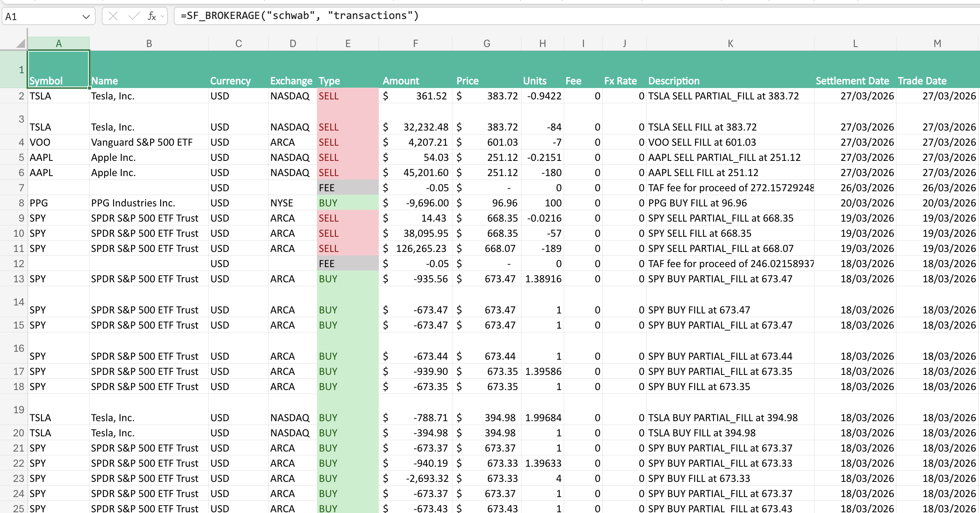This screenshot has height=513, width=980.
Task: Select price 601.03 cell
Action: coord(487,142)
